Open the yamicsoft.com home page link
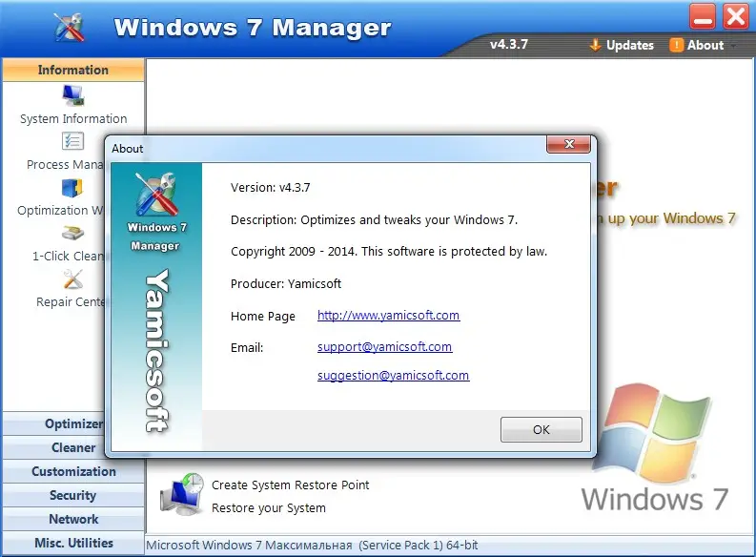Screen dimensions: 756x557 pyautogui.click(x=388, y=316)
